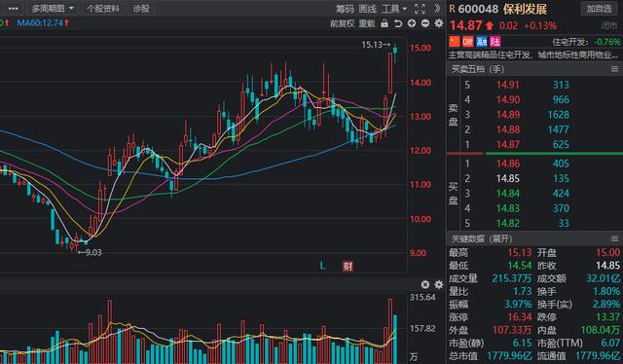Click current price 14.87
Image resolution: width=623 pixels, height=364 pixels.
tap(465, 26)
